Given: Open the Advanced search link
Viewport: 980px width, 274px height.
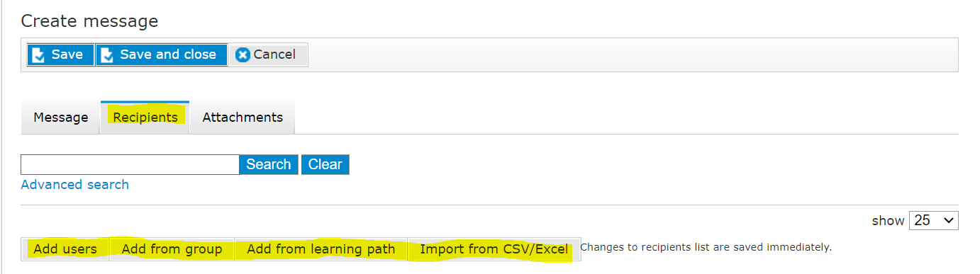Looking at the screenshot, I should point(75,185).
